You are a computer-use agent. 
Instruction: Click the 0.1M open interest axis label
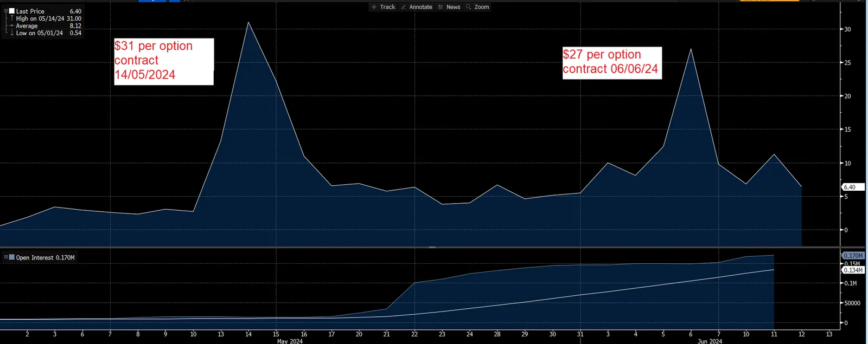[x=850, y=283]
